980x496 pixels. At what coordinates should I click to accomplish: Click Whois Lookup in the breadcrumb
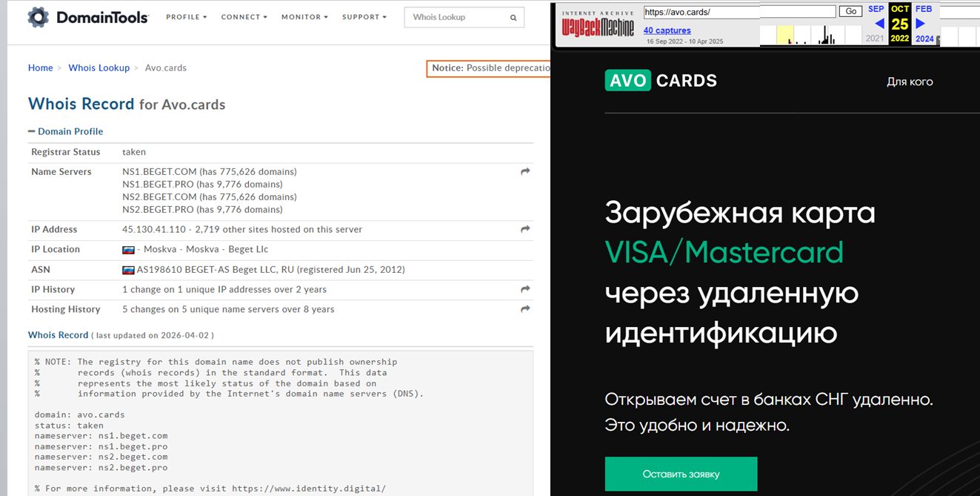tap(99, 67)
